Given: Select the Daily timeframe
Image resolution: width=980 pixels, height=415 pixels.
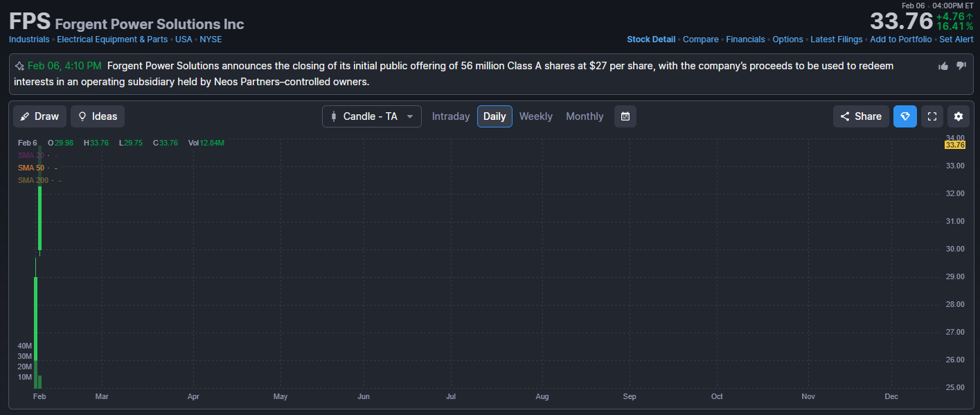Looking at the screenshot, I should point(495,116).
